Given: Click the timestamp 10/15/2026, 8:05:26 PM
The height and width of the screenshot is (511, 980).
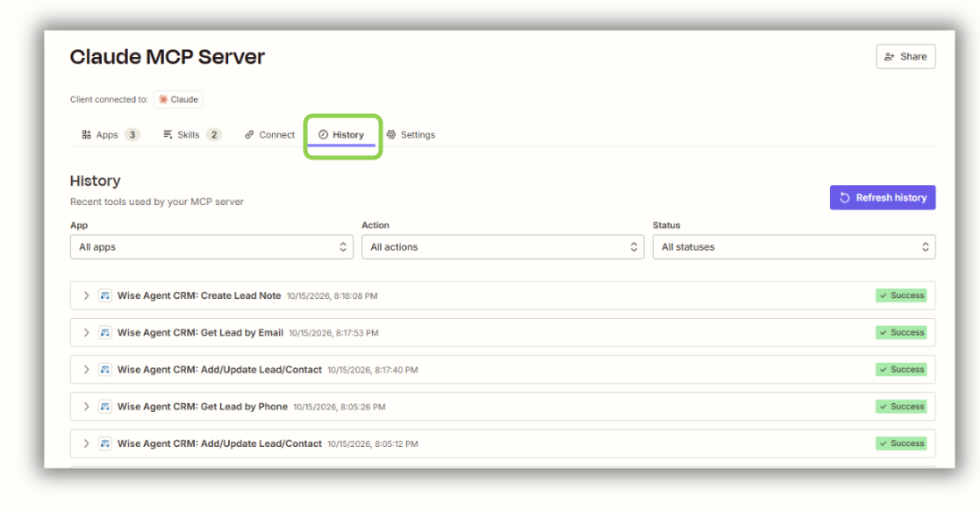Looking at the screenshot, I should [x=340, y=408].
